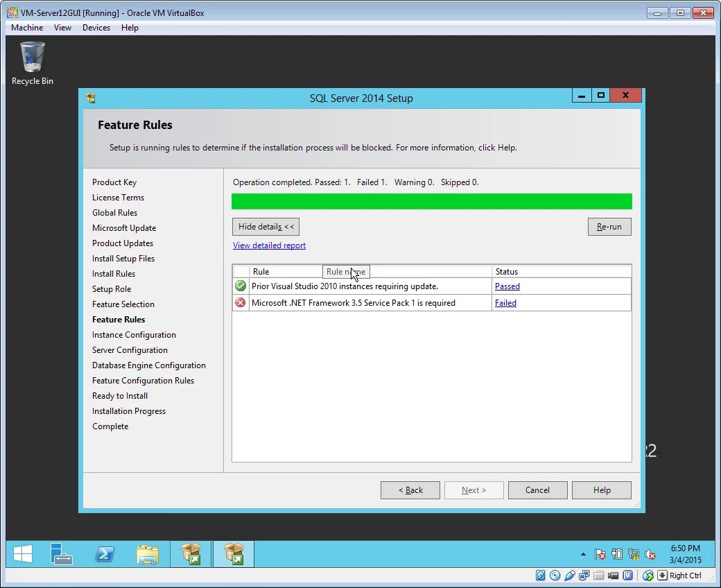Click VirtualBox USB status icon

click(570, 575)
